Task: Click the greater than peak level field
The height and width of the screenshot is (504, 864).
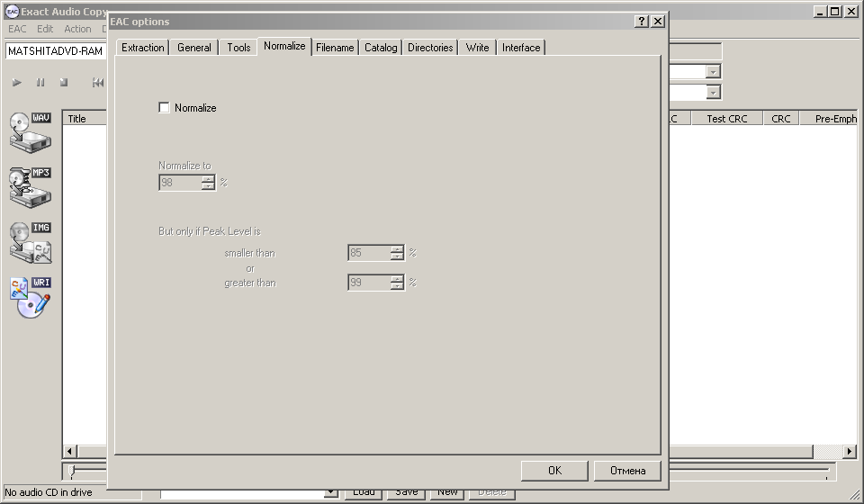Action: pyautogui.click(x=369, y=283)
